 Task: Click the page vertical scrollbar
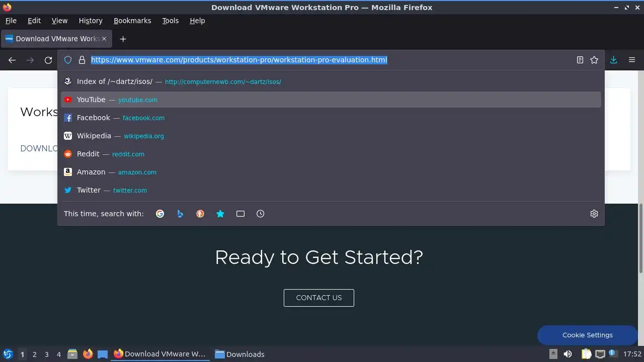point(641,239)
